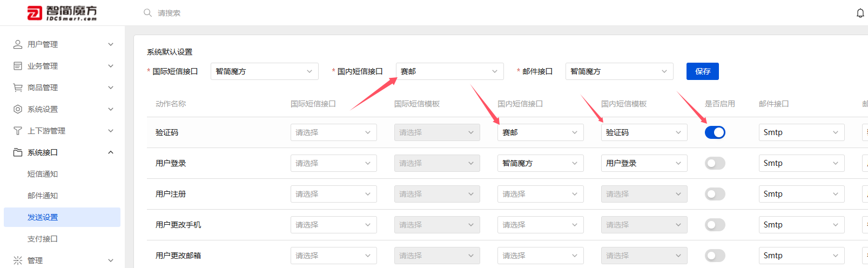Enable the 用户登录 switch

pos(715,163)
